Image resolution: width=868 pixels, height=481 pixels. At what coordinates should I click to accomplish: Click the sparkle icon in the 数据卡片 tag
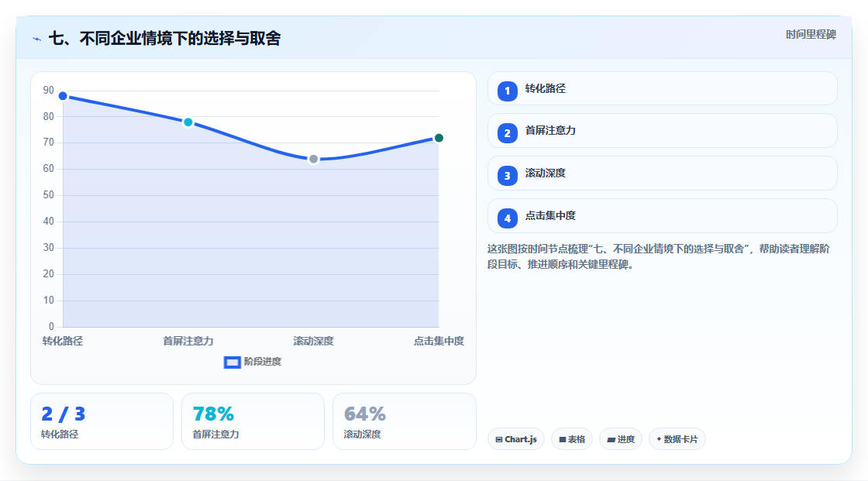pos(659,439)
